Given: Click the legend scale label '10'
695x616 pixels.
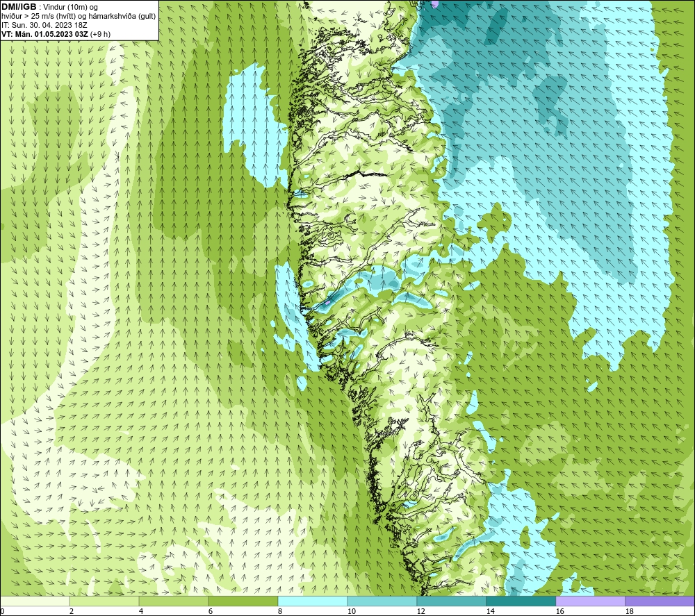Looking at the screenshot, I should coord(351,611).
